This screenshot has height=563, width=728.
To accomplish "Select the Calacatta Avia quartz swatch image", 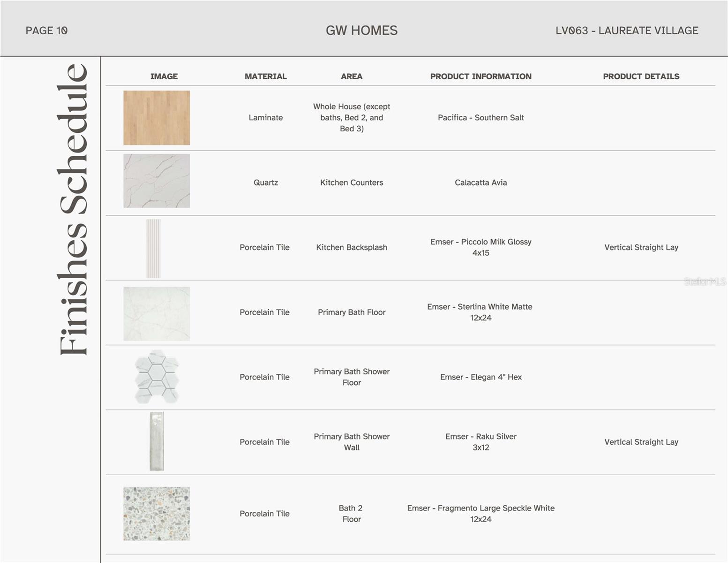I will [157, 181].
